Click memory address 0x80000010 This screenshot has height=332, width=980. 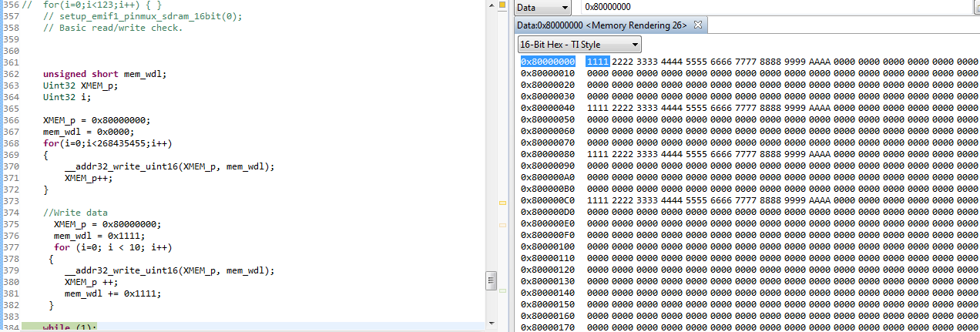click(x=548, y=73)
